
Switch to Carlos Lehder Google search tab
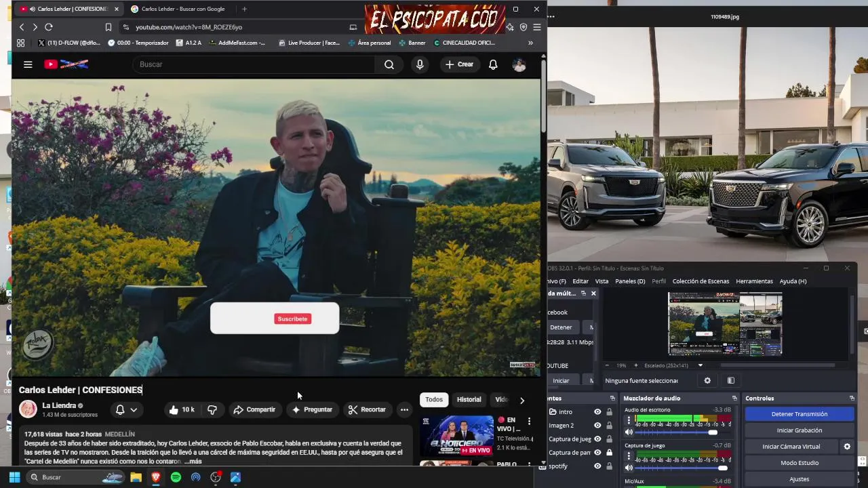pyautogui.click(x=182, y=9)
